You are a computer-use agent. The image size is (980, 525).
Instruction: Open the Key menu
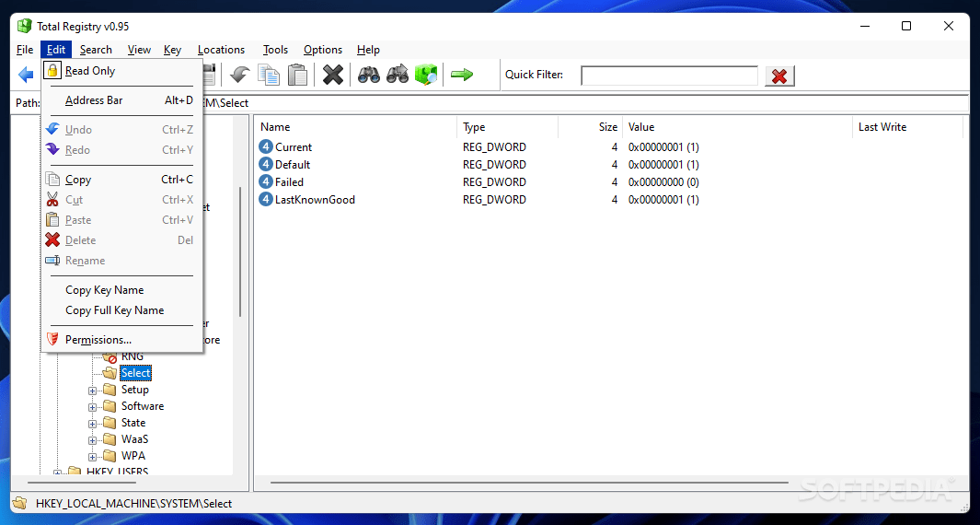(x=172, y=50)
